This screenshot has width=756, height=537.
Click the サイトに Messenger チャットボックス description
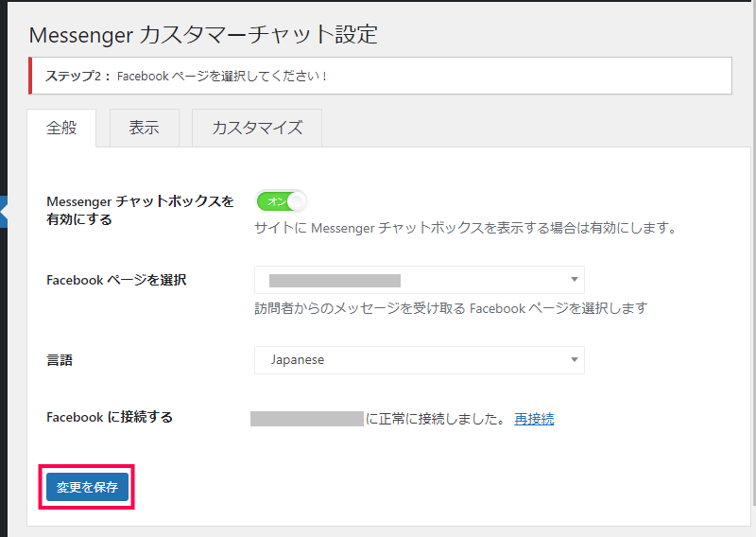point(466,228)
